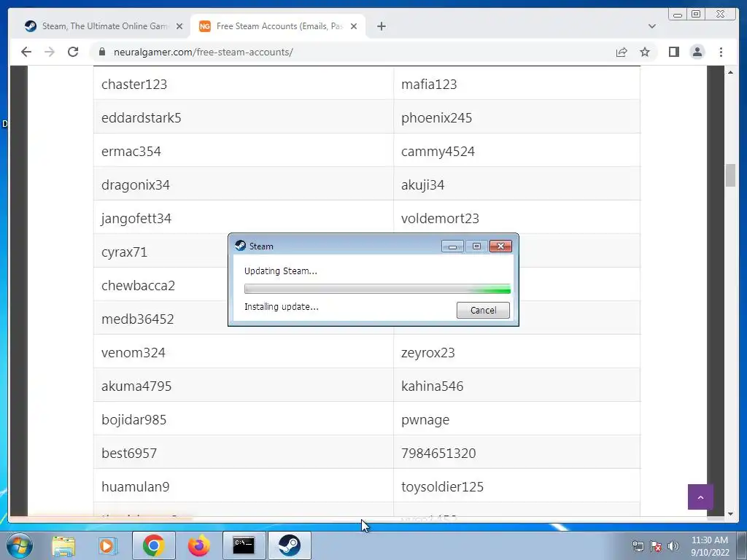Image resolution: width=747 pixels, height=560 pixels.
Task: Select the chewbacca2 cell
Action: [162, 284]
